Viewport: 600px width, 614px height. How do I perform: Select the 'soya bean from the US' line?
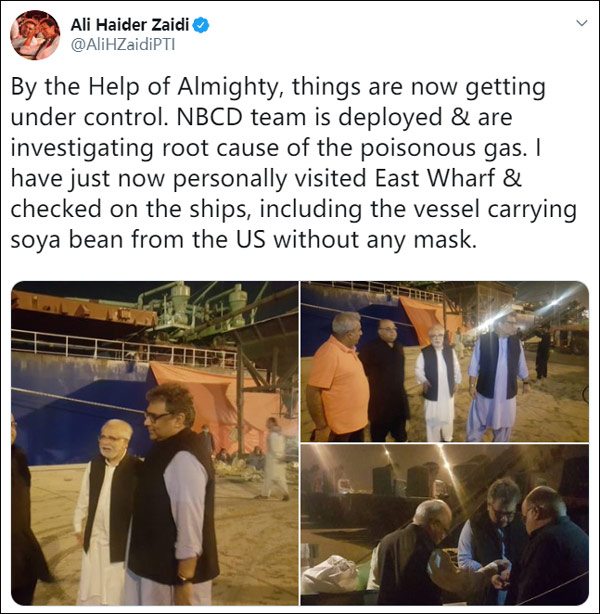coord(244,240)
